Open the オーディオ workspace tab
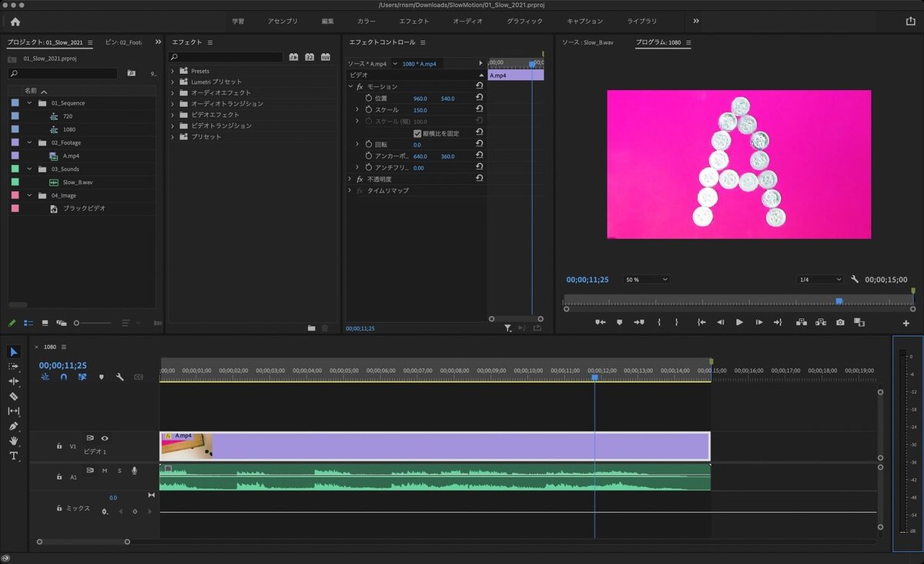This screenshot has height=564, width=924. [468, 22]
